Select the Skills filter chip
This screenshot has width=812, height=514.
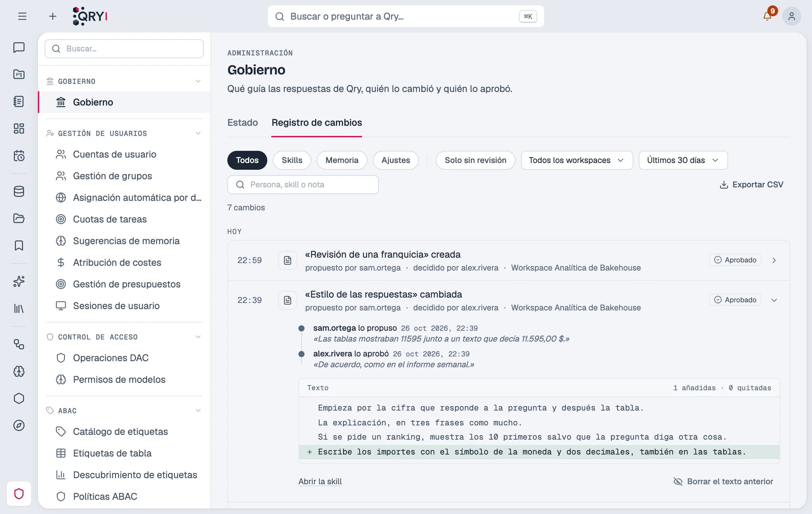tap(292, 160)
